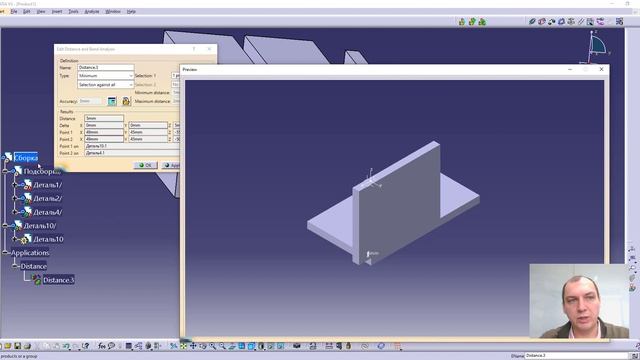Expand the Деталь4 tree node
The image size is (640, 360).
click(15, 212)
